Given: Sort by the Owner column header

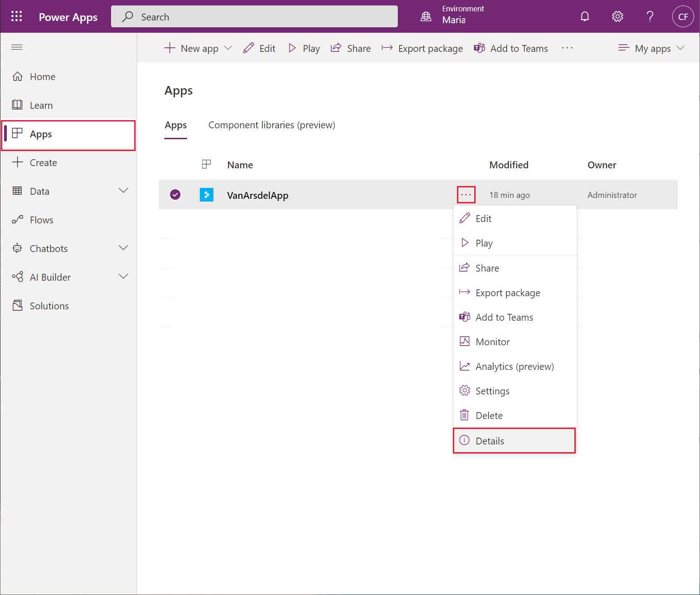Looking at the screenshot, I should (602, 165).
